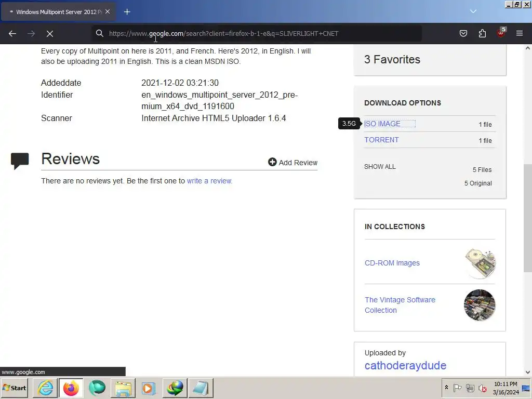Open Windows Media Player from taskbar

tap(149, 388)
